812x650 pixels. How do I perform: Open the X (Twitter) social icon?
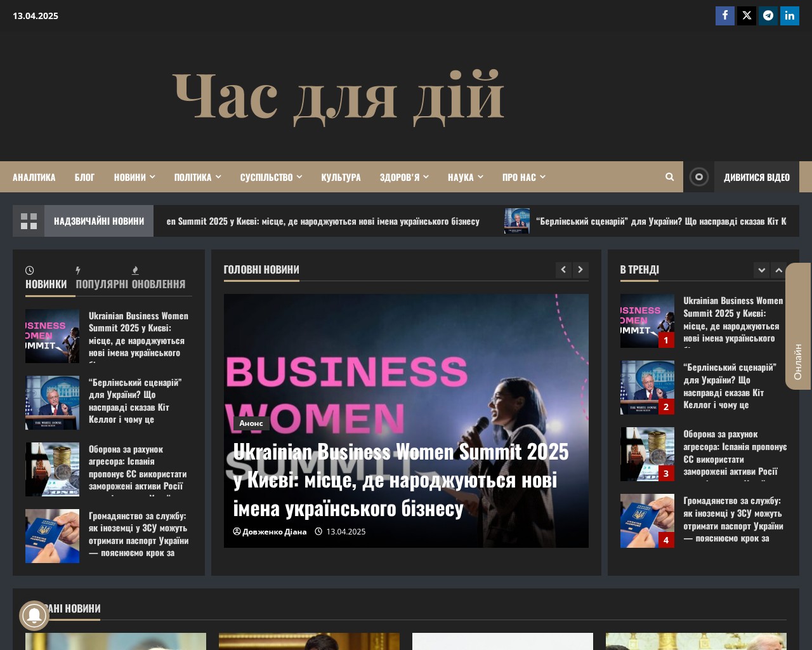pos(747,16)
